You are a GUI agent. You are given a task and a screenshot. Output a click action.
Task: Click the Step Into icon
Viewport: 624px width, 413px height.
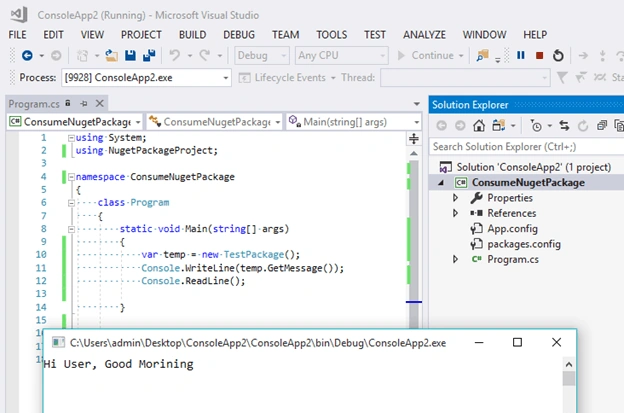click(603, 55)
